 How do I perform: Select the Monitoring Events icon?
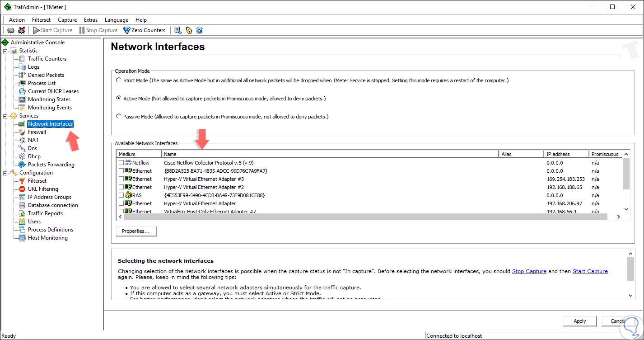[22, 108]
